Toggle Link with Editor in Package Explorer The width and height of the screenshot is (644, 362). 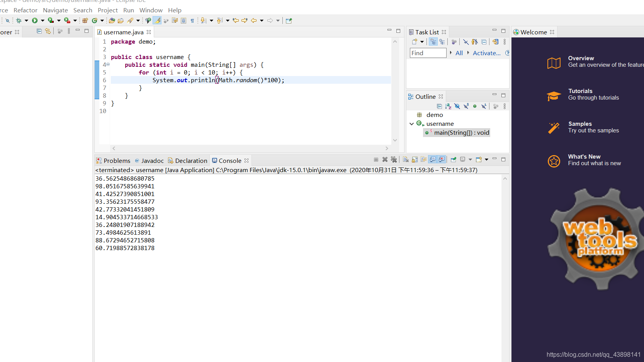48,31
